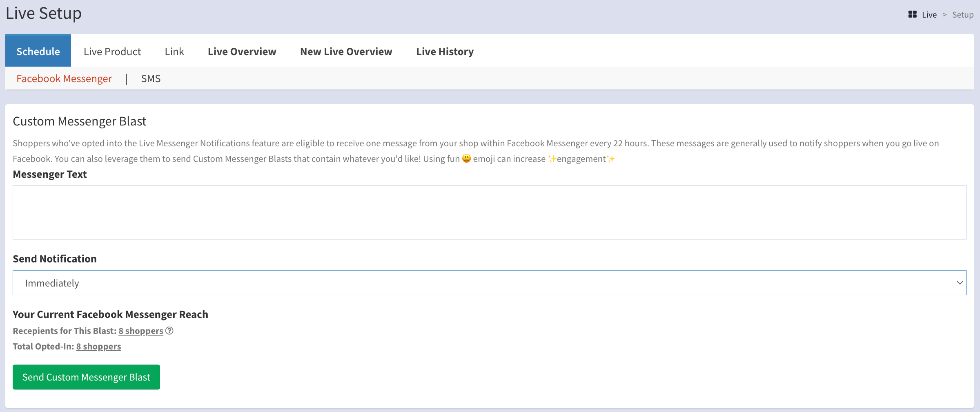Click the Live Setup page heading
Image resolution: width=980 pixels, height=412 pixels.
point(44,13)
